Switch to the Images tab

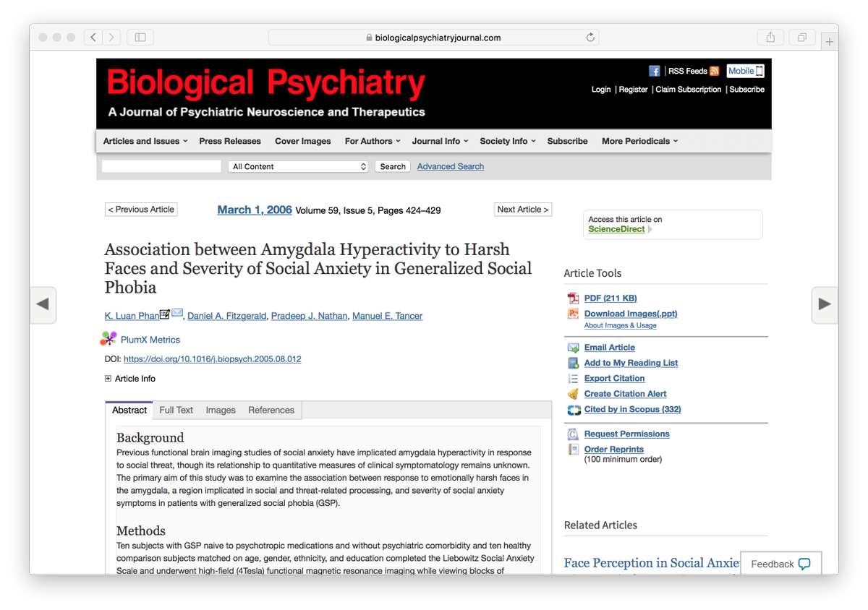[221, 410]
